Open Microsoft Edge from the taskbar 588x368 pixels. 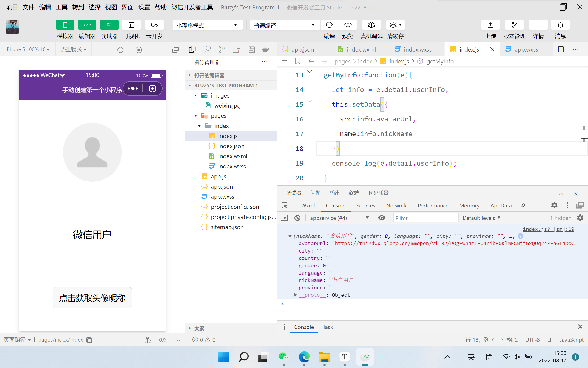point(304,357)
